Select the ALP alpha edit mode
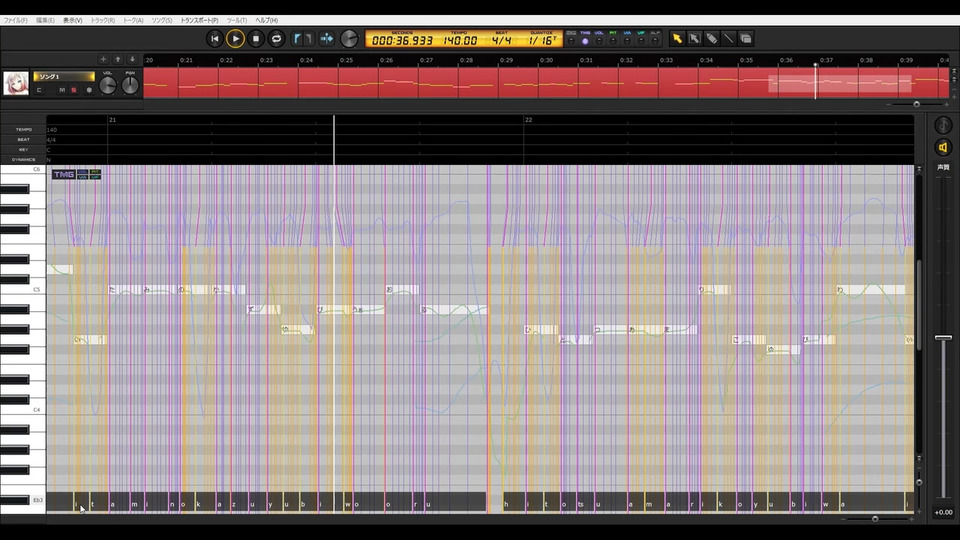 coord(655,41)
